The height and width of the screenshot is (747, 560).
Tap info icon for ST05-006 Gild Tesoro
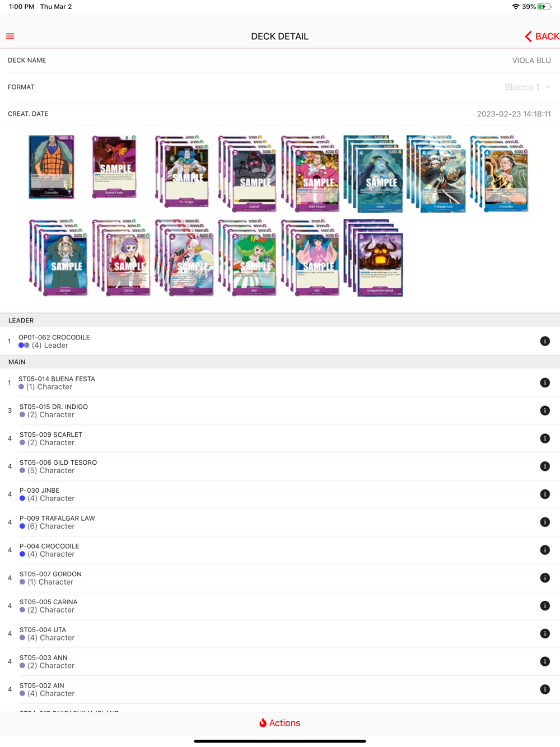click(x=545, y=466)
